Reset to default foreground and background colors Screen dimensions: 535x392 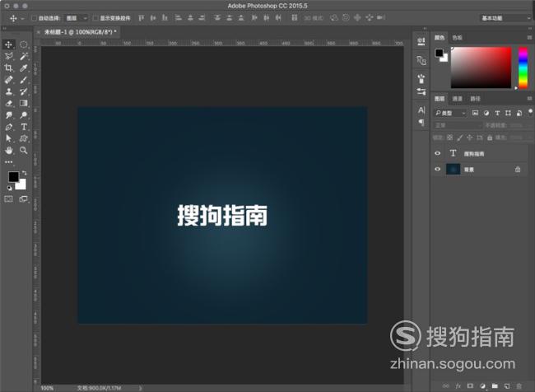click(x=10, y=188)
